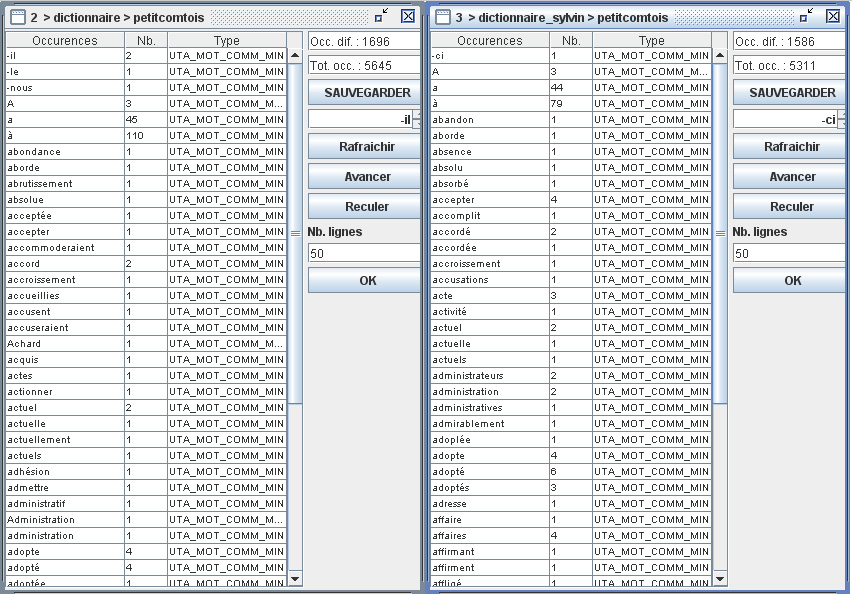Confirm with OK in the dictionnaire window

click(365, 281)
